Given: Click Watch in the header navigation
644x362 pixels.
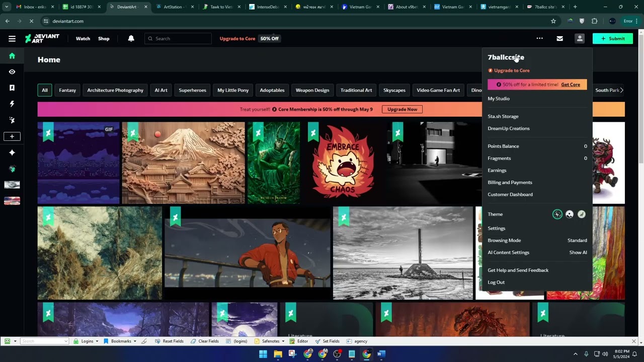Looking at the screenshot, I should coord(83,39).
